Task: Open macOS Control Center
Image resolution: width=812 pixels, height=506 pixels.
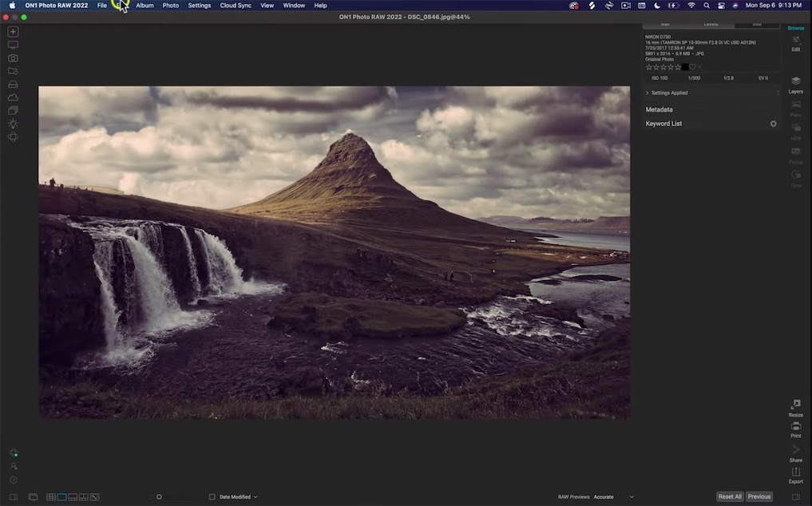Action: (x=721, y=6)
